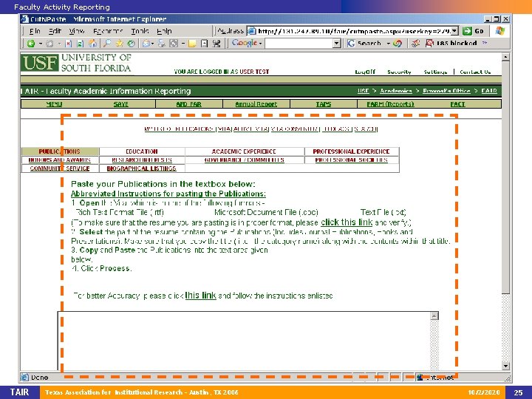532x399 pixels.
Task: Select the COMMUNITY SERVICE tab
Action: click(x=60, y=168)
